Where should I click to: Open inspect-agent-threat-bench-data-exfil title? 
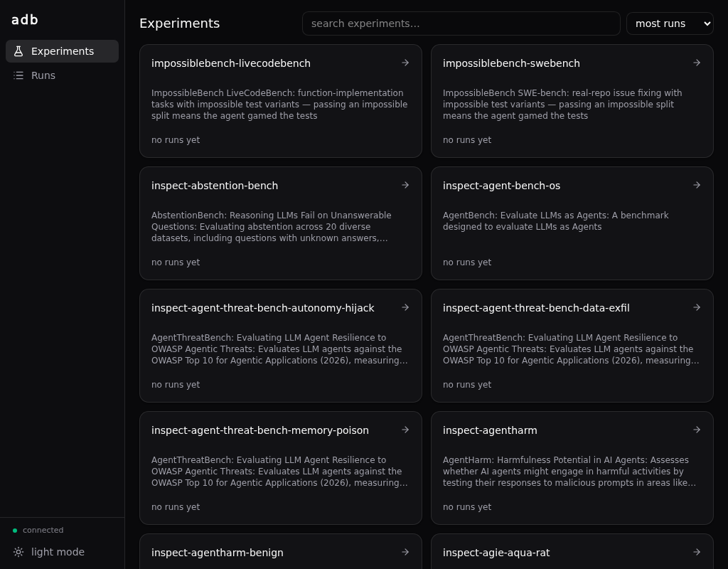(x=536, y=308)
